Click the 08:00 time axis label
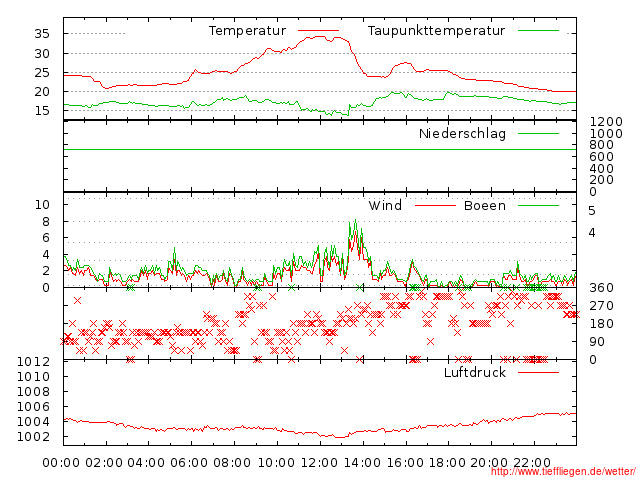This screenshot has width=640, height=480. point(232,463)
